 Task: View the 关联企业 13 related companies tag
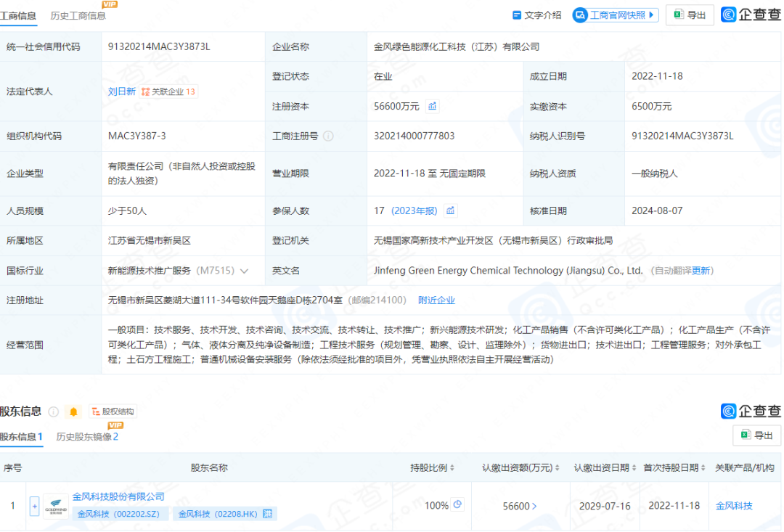pos(168,91)
